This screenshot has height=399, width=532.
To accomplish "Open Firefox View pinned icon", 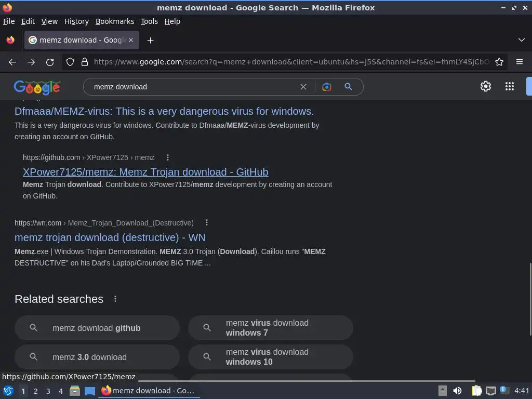I will (10, 40).
